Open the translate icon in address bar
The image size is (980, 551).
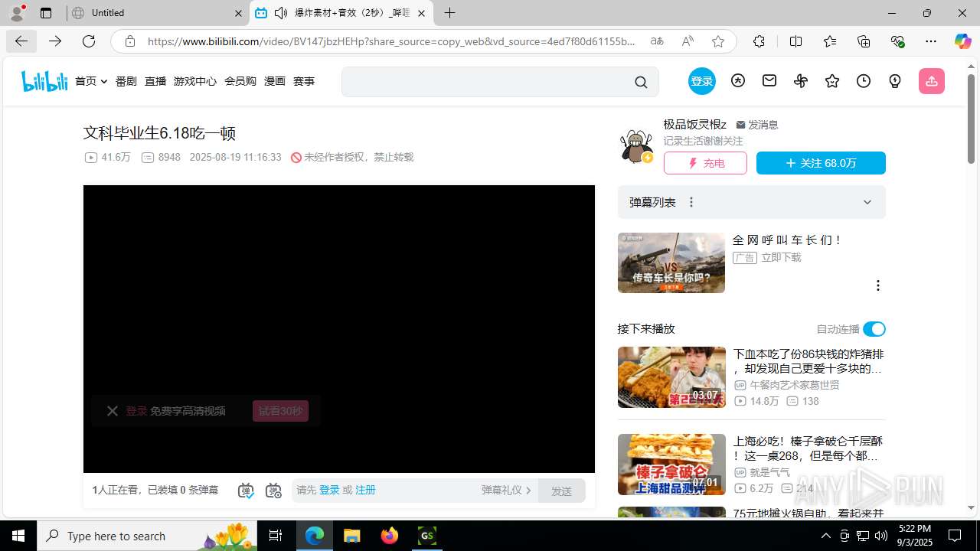(657, 41)
